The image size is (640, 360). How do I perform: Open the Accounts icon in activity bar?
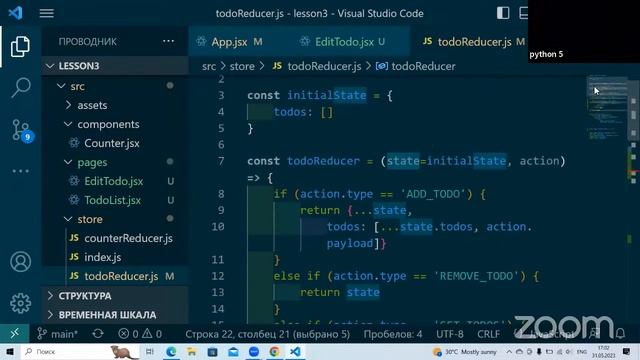20,262
